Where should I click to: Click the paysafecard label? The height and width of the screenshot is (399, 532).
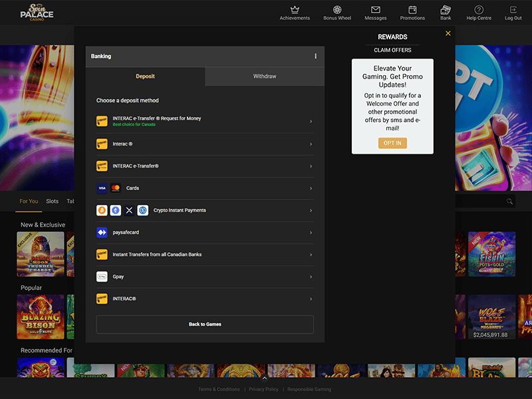point(126,232)
